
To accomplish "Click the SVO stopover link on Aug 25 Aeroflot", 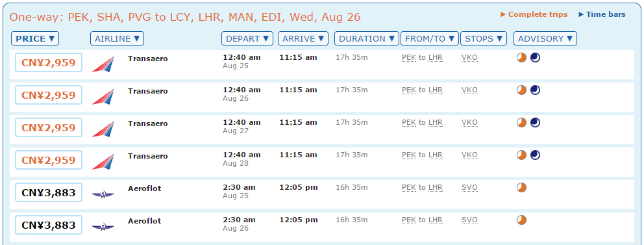I will tap(469, 188).
